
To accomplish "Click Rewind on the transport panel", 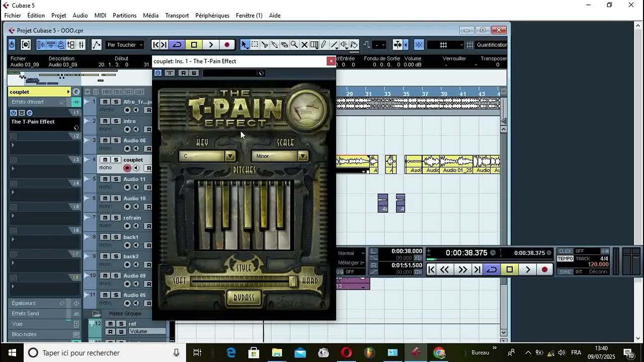I will coord(445,270).
